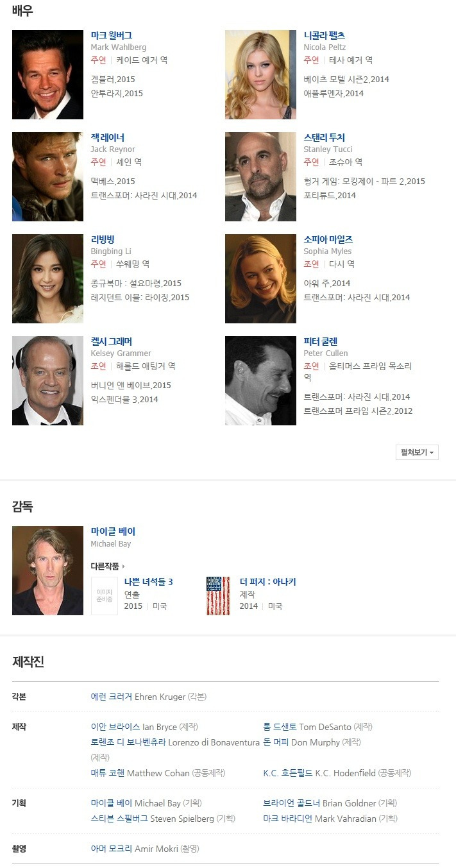Click the 더 퍼지 : 아나키 title link
456x868 pixels.
267,582
